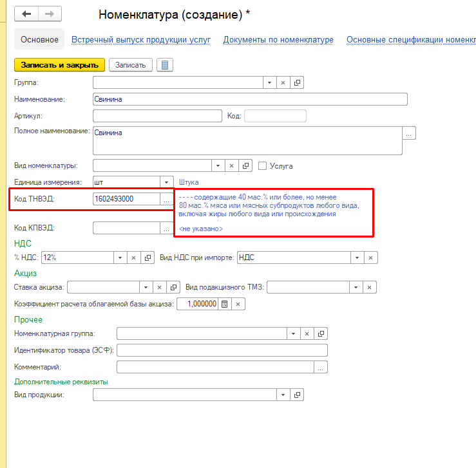Open full name editor ellipsis button
Screen dimensions: 476x468
coord(409,133)
